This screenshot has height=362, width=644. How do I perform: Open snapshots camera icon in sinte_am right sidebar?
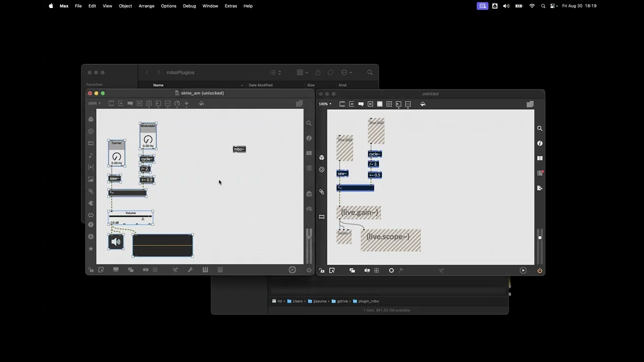click(x=309, y=194)
